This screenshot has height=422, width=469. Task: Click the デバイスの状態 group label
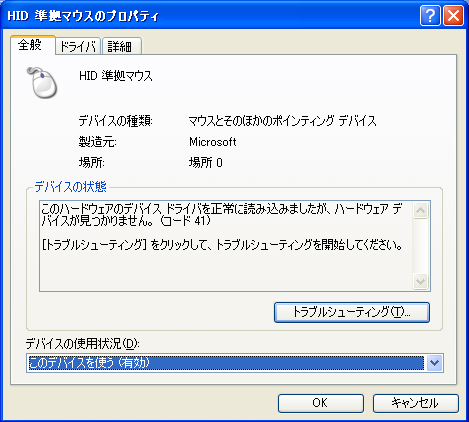71,187
